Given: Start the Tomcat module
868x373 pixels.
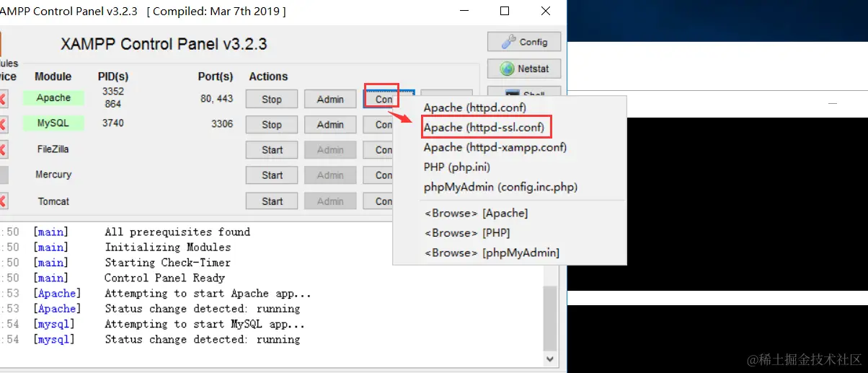Looking at the screenshot, I should click(x=272, y=201).
